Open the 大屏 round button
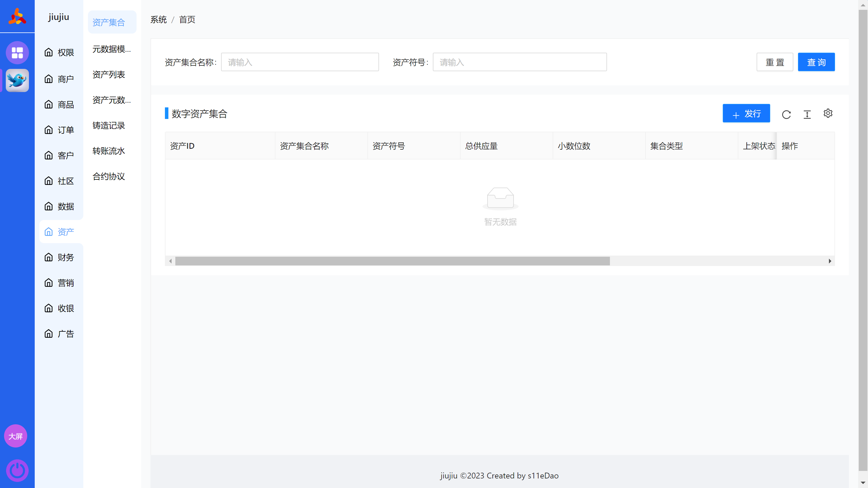 [x=16, y=436]
